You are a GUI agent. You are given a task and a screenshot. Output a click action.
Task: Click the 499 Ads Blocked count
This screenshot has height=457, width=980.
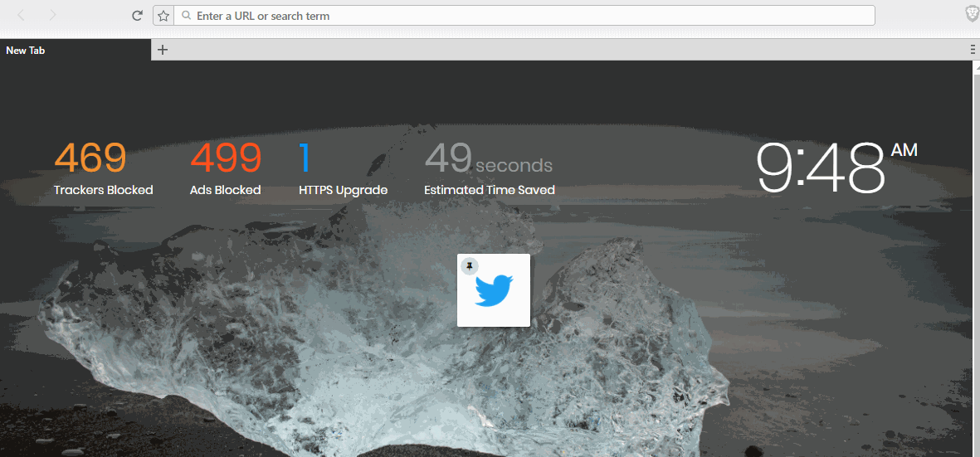(x=226, y=158)
